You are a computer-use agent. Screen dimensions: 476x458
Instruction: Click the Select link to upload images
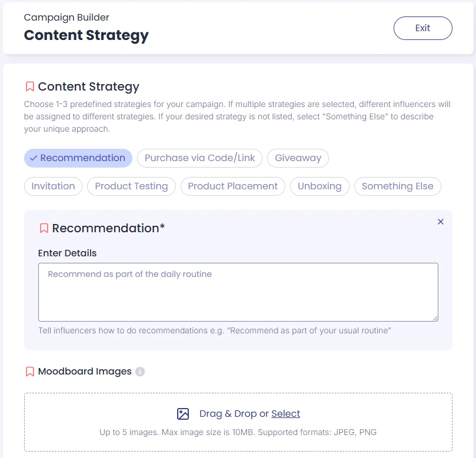pos(286,413)
